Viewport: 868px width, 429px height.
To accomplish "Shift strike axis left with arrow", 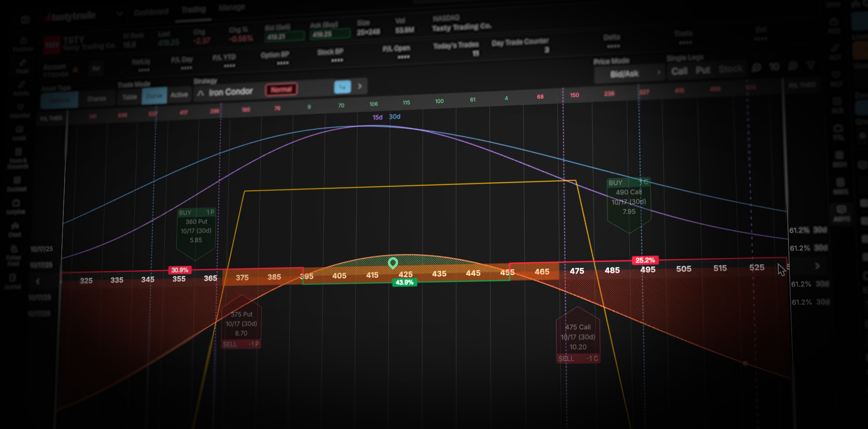I will point(38,281).
